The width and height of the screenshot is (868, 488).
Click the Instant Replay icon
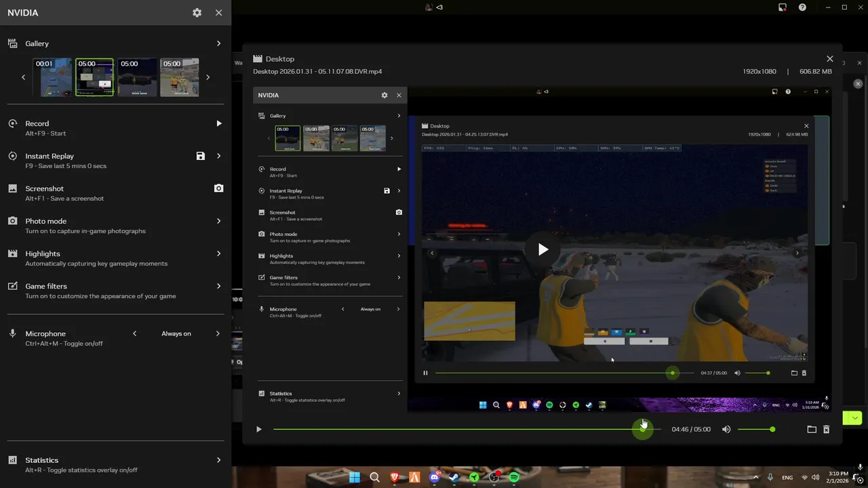tap(12, 156)
